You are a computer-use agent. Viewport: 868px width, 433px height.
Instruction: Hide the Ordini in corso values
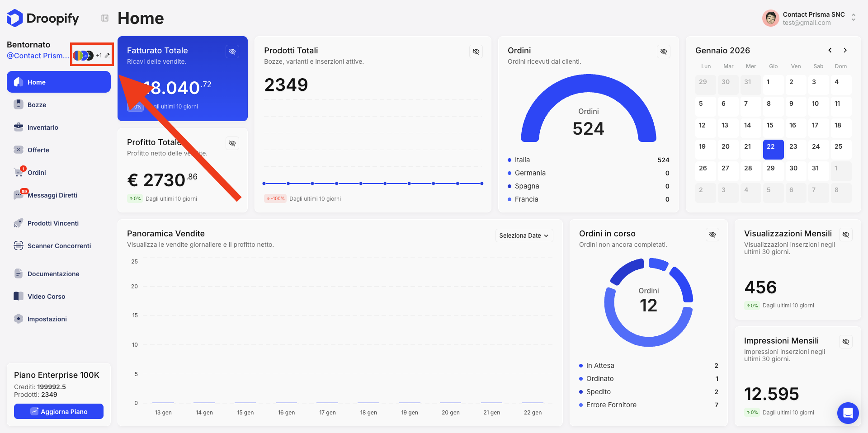click(x=712, y=235)
